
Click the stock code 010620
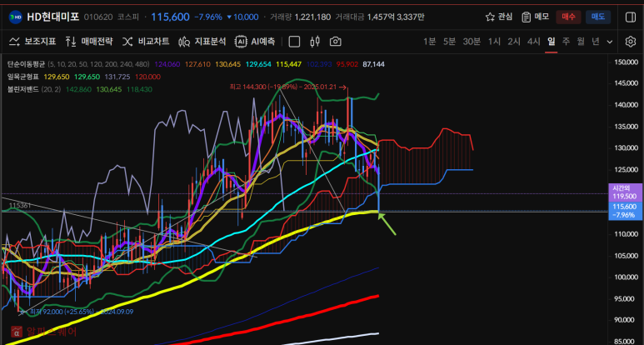pos(97,17)
